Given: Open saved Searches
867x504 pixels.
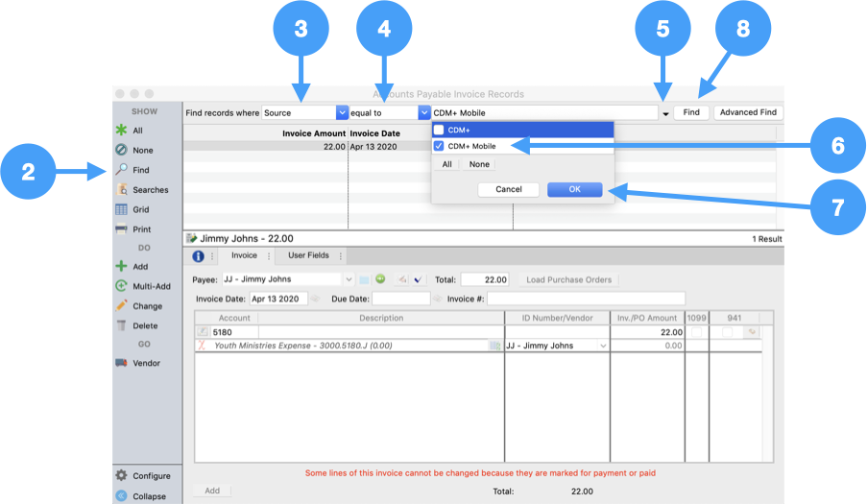Looking at the screenshot, I should (x=122, y=190).
